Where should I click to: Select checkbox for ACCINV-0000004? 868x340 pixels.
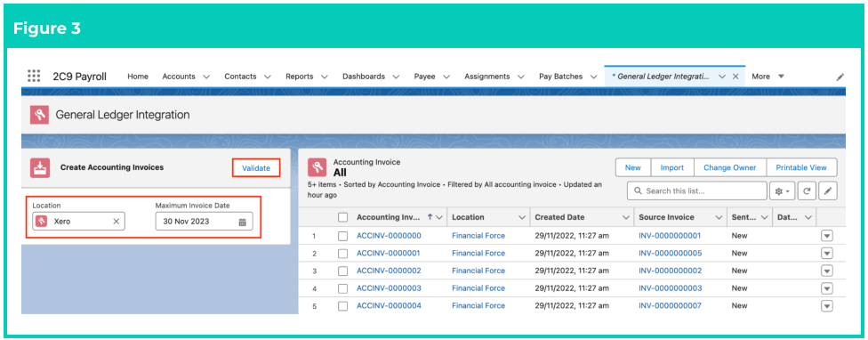(x=342, y=306)
